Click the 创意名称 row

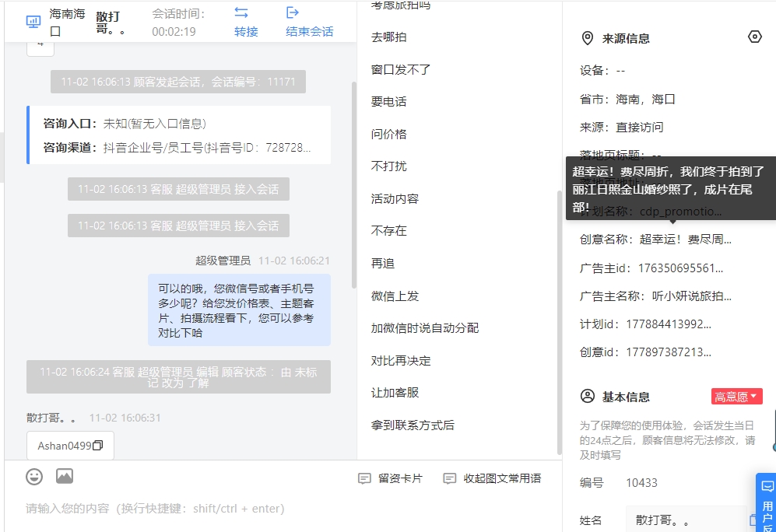[655, 240]
